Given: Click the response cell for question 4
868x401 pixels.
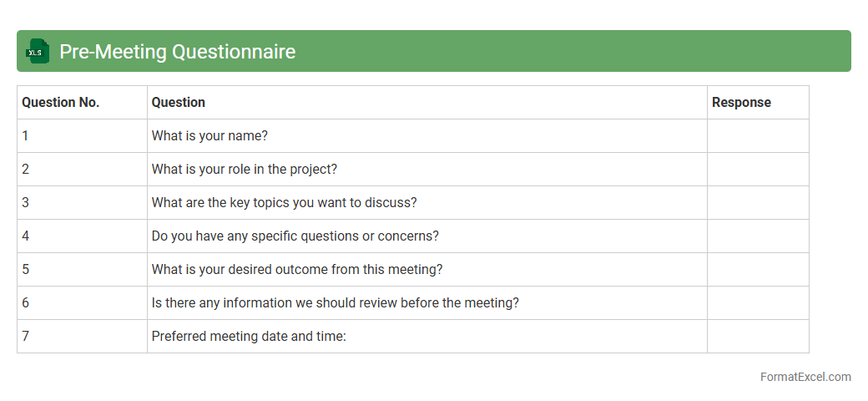Looking at the screenshot, I should [x=758, y=236].
